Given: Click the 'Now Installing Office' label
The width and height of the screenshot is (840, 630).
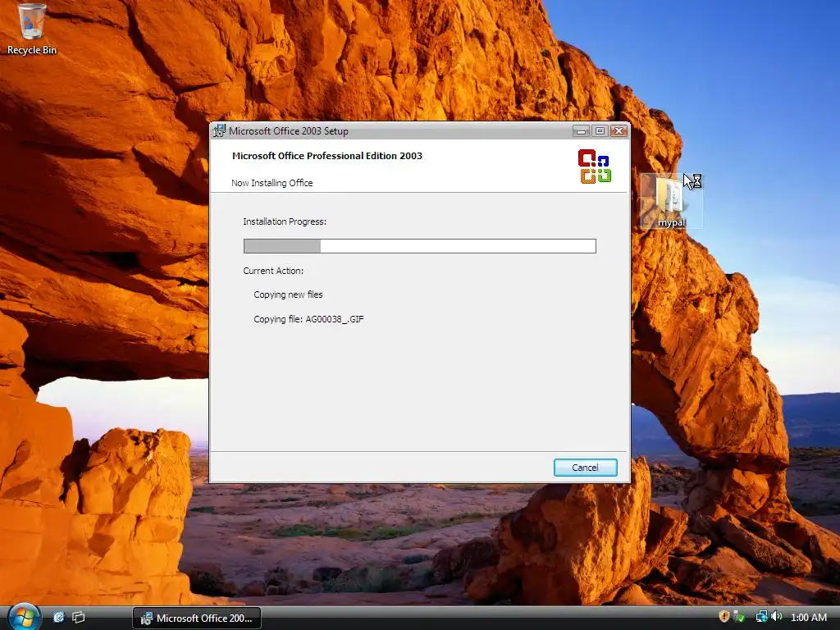Looking at the screenshot, I should (272, 183).
